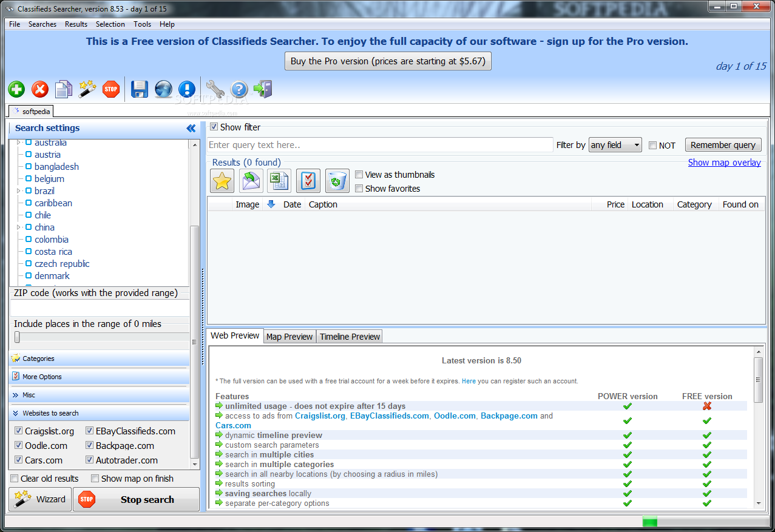This screenshot has height=532, width=775.
Task: Click the red STOP sign toolbar icon
Action: 111,89
